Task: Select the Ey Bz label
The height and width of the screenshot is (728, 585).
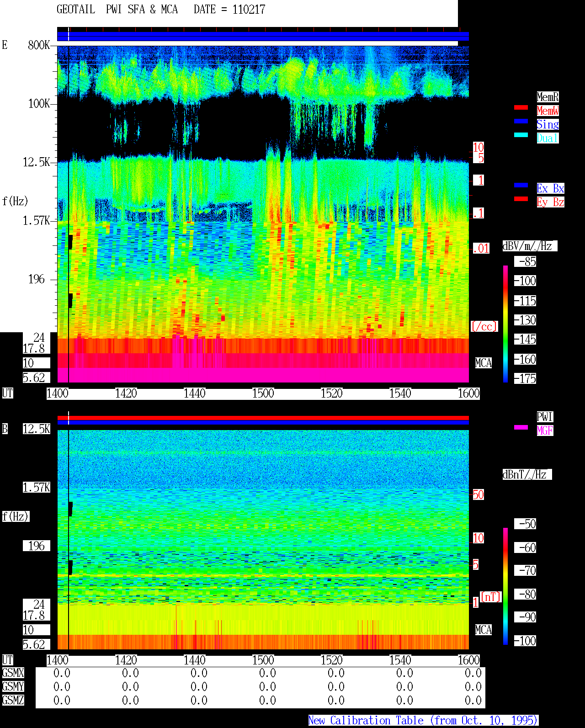Action: (550, 202)
